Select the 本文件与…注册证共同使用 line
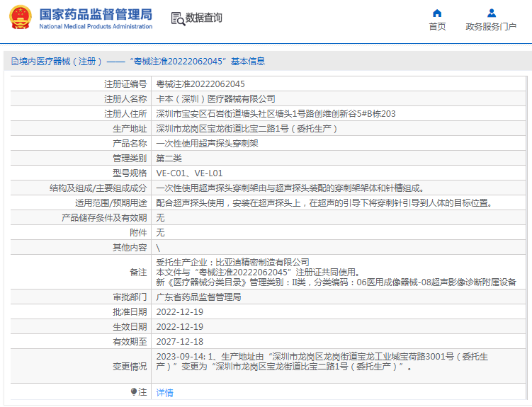Viewport: 532px width, 407px height. tap(258, 272)
